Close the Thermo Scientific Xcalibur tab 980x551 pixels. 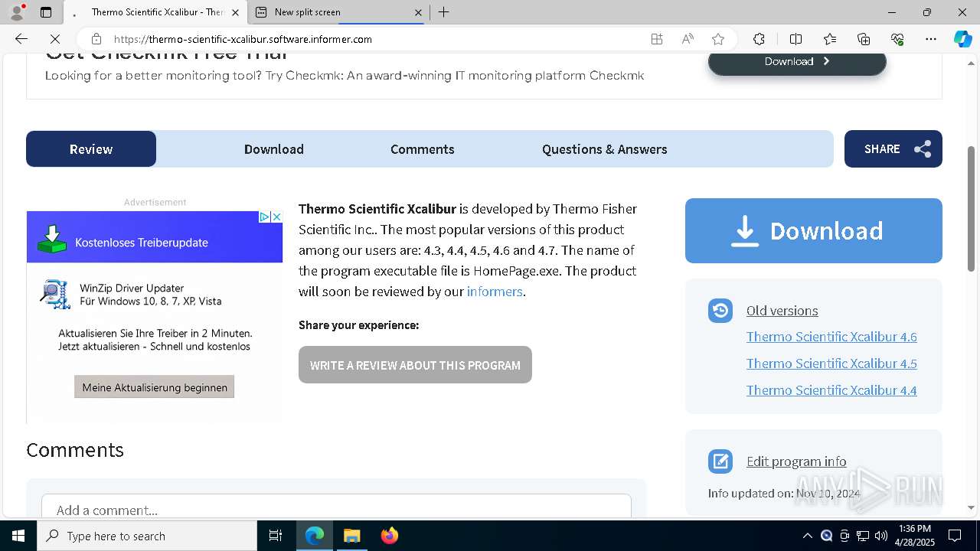tap(235, 12)
